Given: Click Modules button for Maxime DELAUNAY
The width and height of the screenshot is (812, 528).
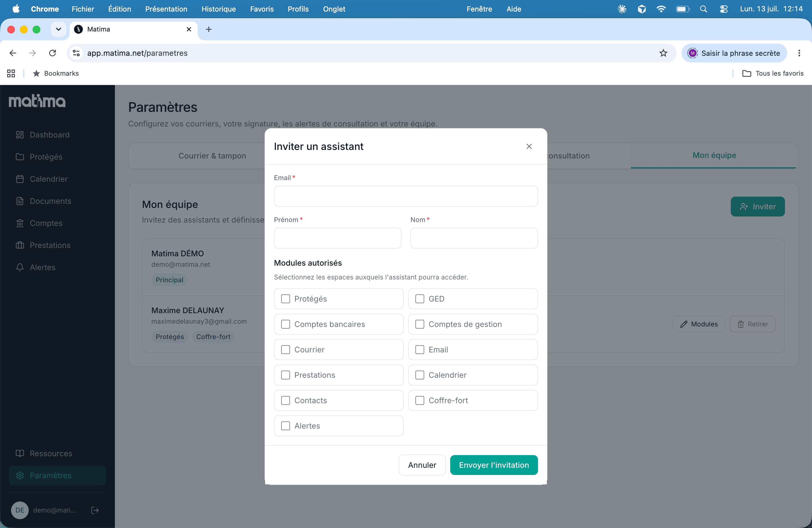Looking at the screenshot, I should (x=699, y=324).
